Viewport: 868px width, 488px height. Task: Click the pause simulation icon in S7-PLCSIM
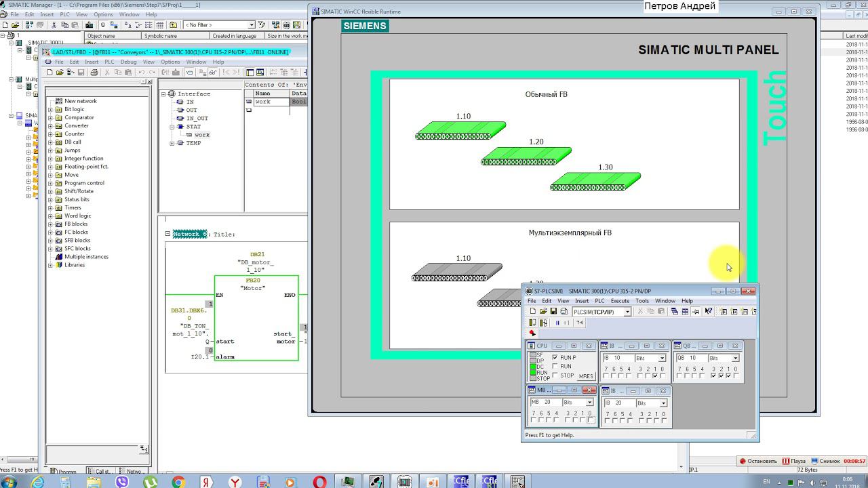coord(557,323)
